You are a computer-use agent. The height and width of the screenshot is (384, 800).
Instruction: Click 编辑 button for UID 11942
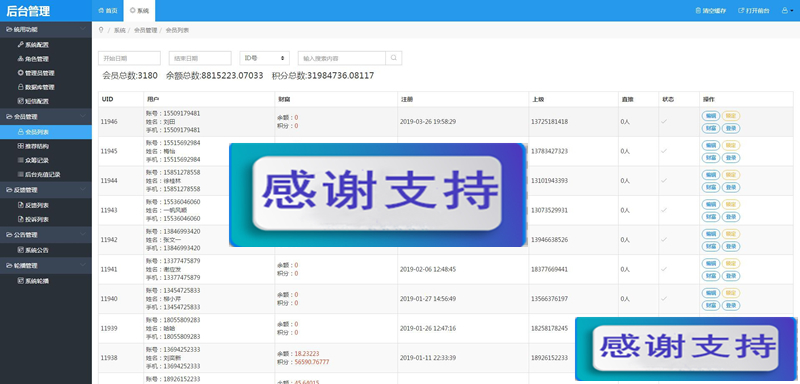click(710, 234)
